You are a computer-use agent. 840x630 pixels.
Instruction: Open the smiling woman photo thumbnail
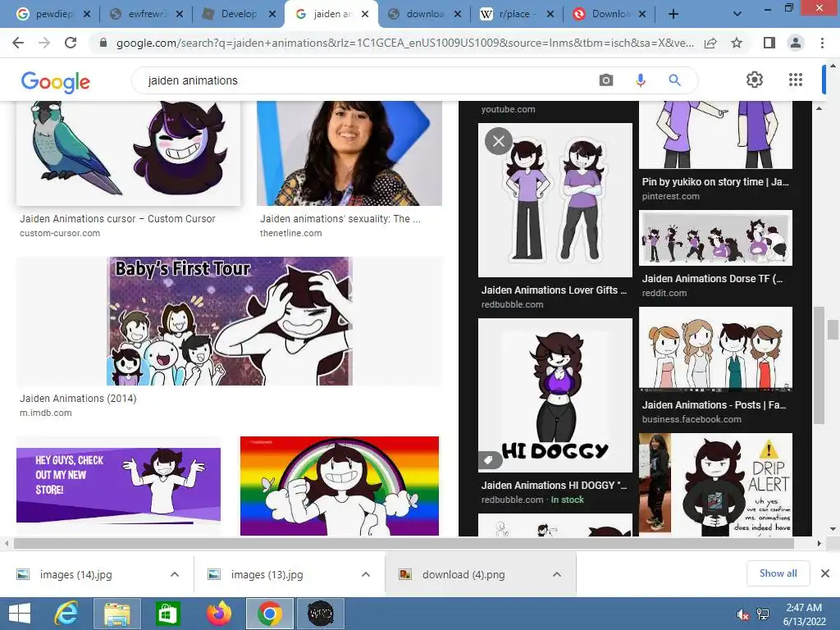349,153
